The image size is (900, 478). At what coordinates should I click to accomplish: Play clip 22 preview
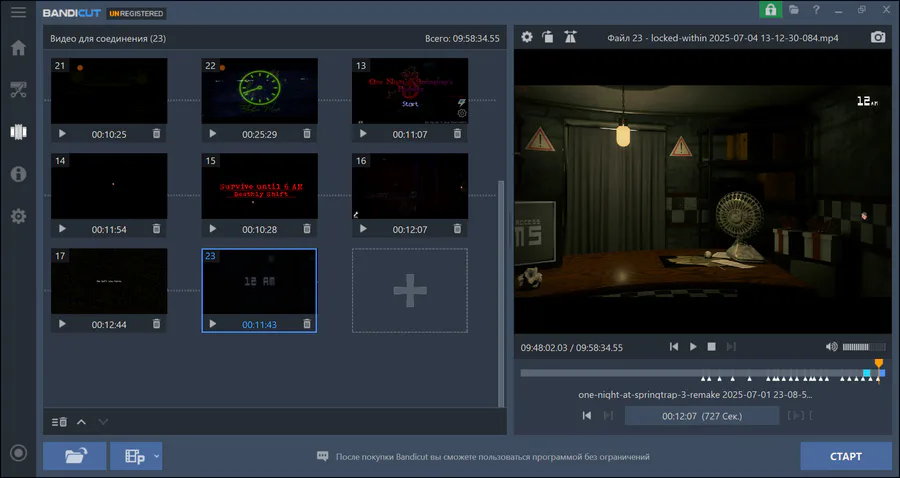pos(212,134)
